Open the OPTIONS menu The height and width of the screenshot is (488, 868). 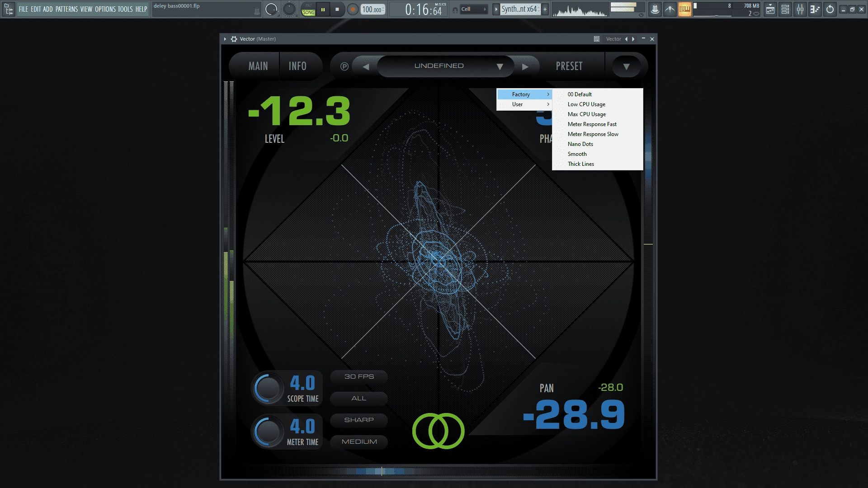tap(105, 9)
